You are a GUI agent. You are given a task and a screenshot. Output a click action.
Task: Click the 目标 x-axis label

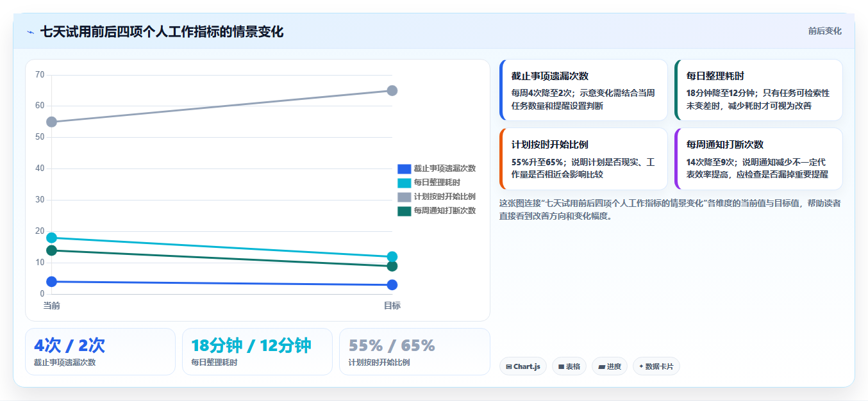[392, 306]
